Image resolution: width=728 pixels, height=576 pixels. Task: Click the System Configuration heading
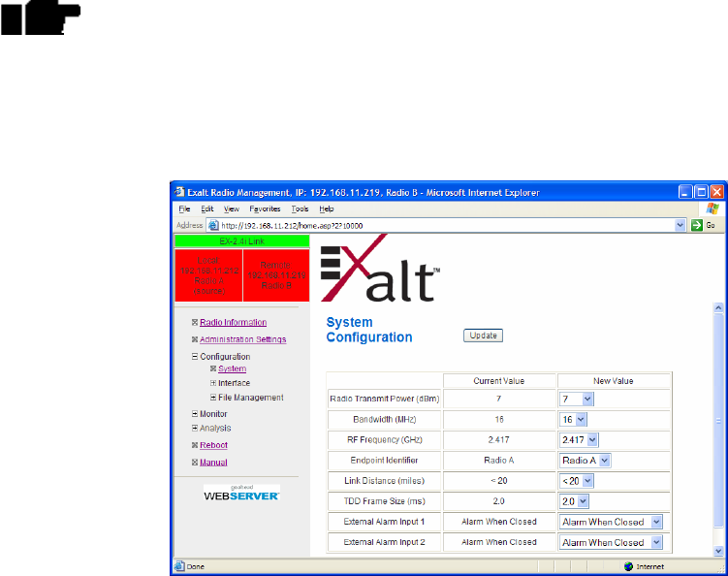point(369,330)
